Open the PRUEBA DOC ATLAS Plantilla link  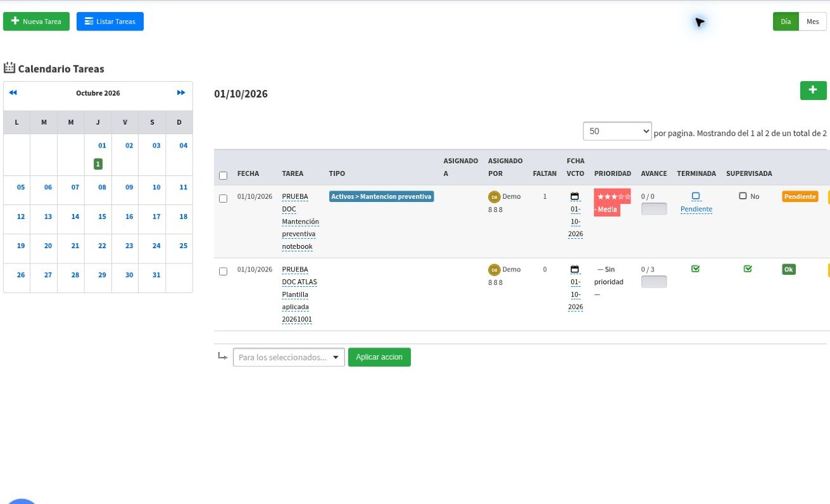[299, 294]
